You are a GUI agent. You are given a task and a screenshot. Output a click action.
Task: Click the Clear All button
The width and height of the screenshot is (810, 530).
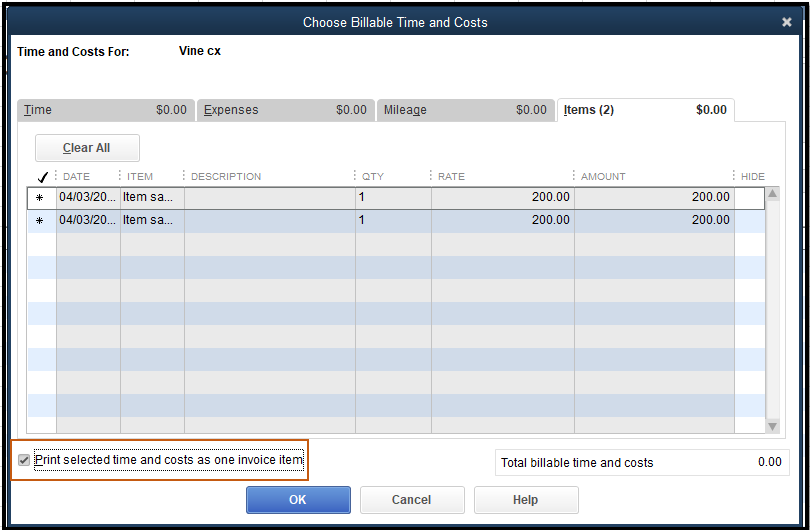87,148
